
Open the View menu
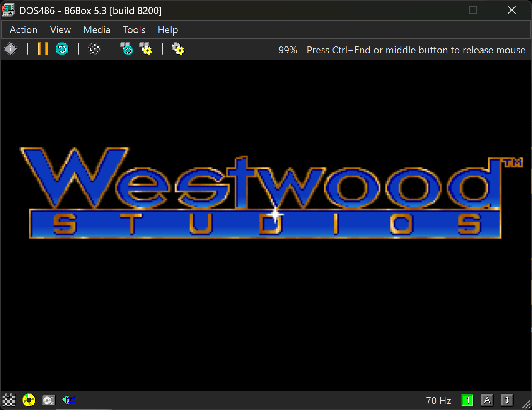pos(60,30)
